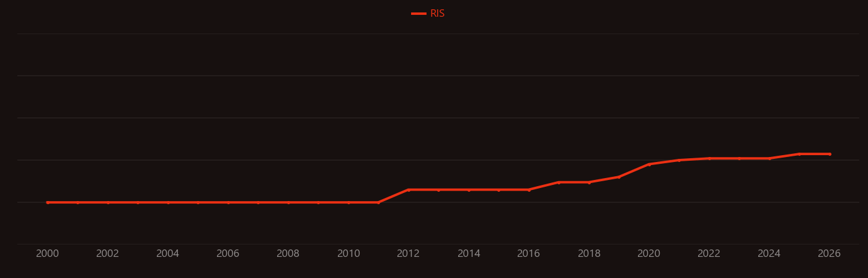The width and height of the screenshot is (868, 278).
Task: Click the 2022 x-axis label
Action: pos(709,254)
